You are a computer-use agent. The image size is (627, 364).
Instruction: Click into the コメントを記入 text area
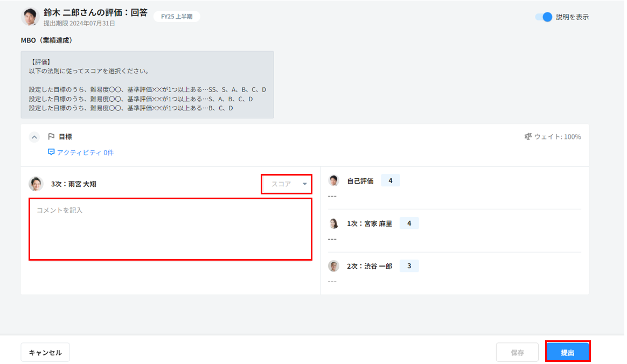tap(170, 229)
